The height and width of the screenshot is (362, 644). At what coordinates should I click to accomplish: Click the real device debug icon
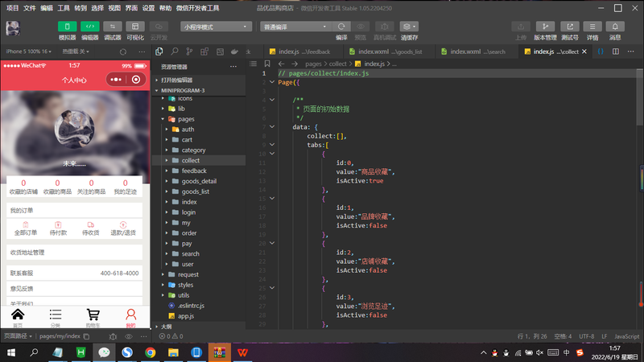coord(385,27)
